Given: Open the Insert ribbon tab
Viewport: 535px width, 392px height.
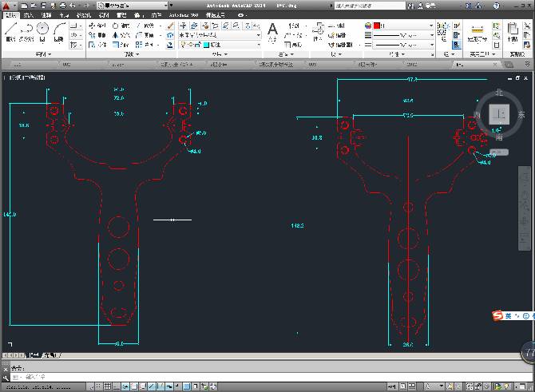Looking at the screenshot, I should click(x=28, y=15).
